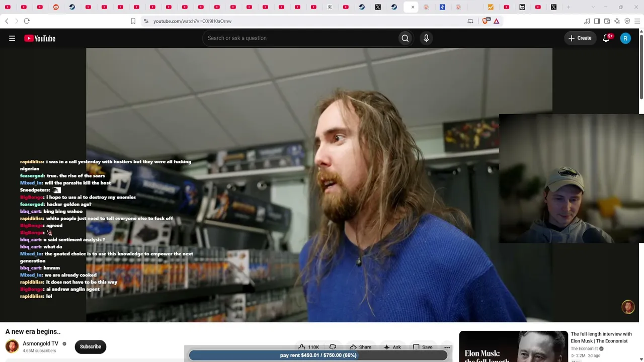Go to the YouTube home logo

tap(40, 38)
